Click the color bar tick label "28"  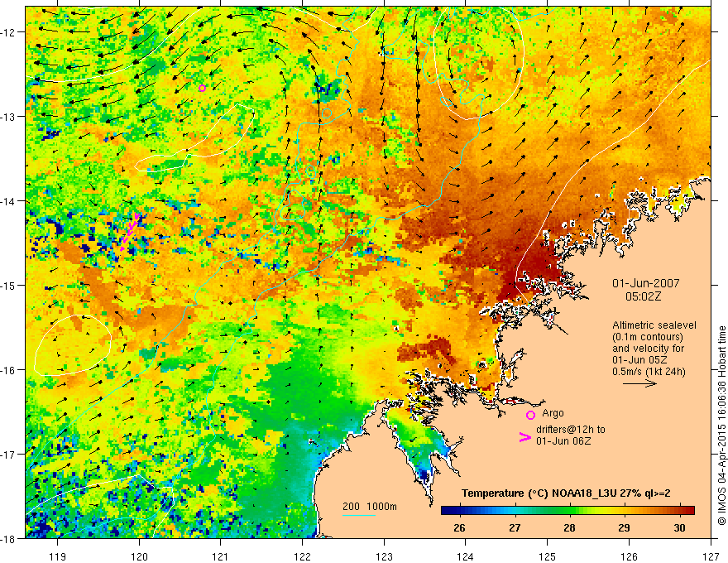(569, 527)
